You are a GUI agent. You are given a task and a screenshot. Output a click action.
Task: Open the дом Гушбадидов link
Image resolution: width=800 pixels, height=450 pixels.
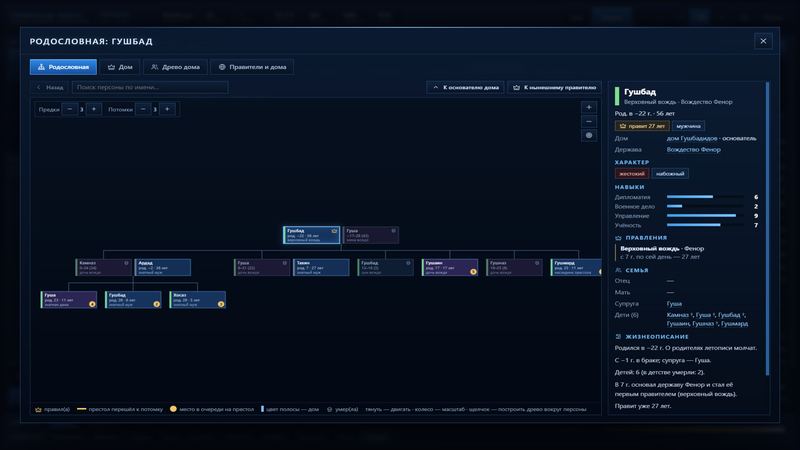pos(691,138)
